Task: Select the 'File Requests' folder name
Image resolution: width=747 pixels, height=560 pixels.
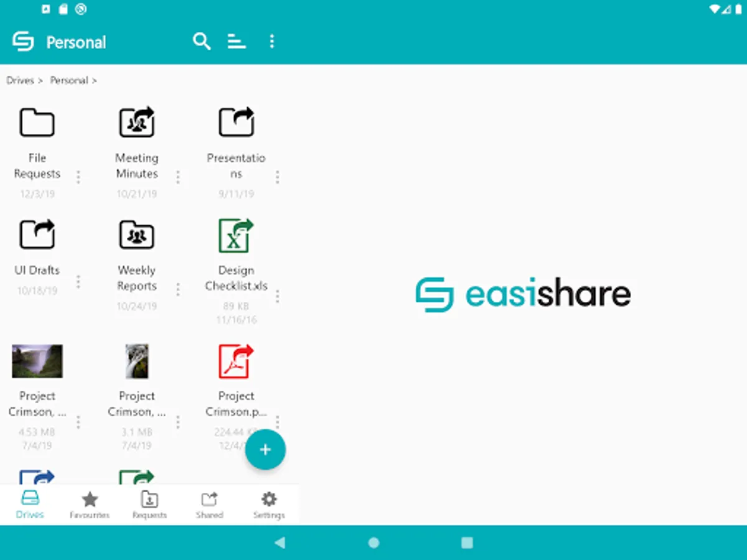Action: (37, 166)
